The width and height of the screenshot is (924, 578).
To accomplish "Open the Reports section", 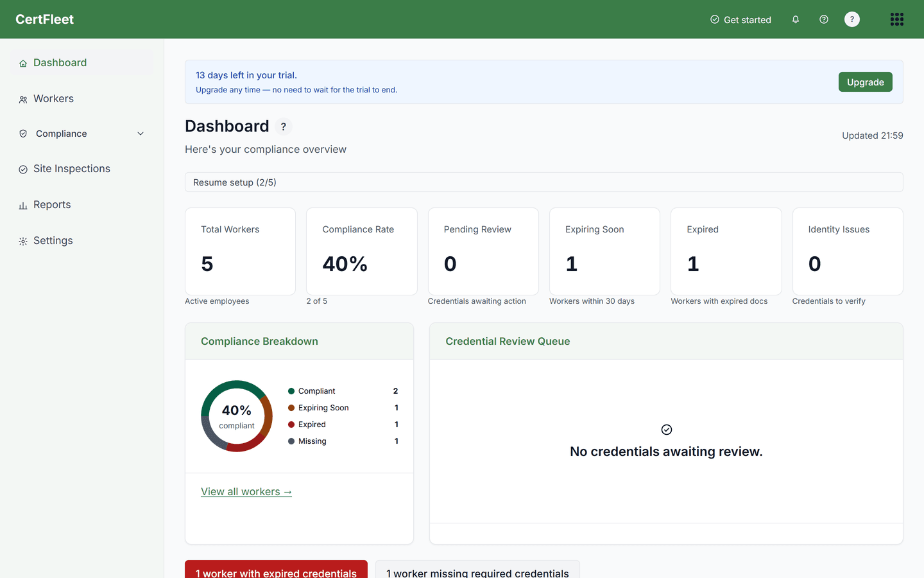I will coord(81,205).
